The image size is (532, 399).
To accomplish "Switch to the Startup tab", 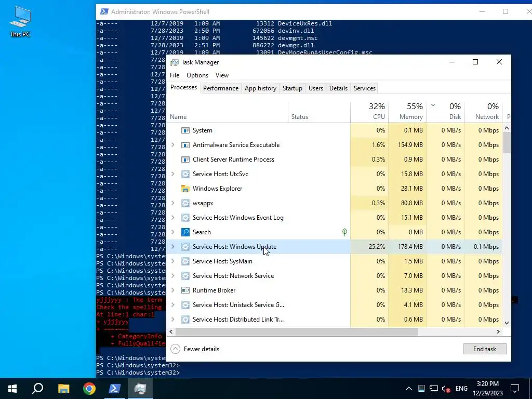I will [x=292, y=88].
